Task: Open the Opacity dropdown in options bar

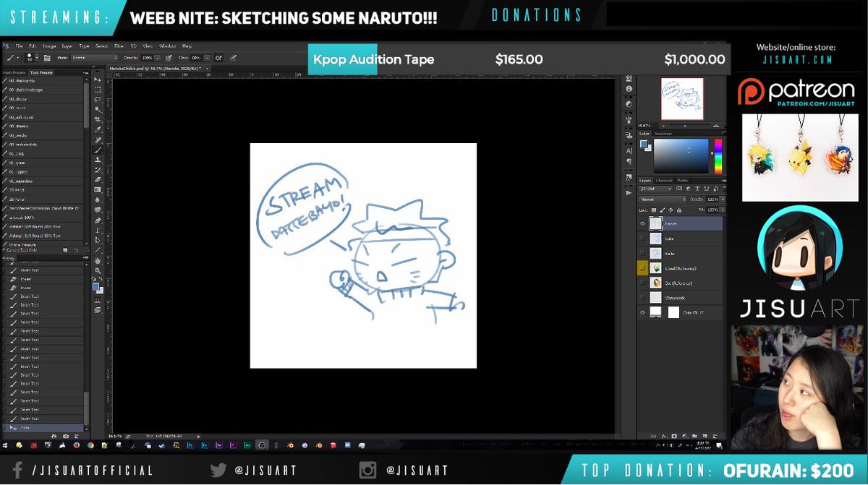Action: click(159, 57)
